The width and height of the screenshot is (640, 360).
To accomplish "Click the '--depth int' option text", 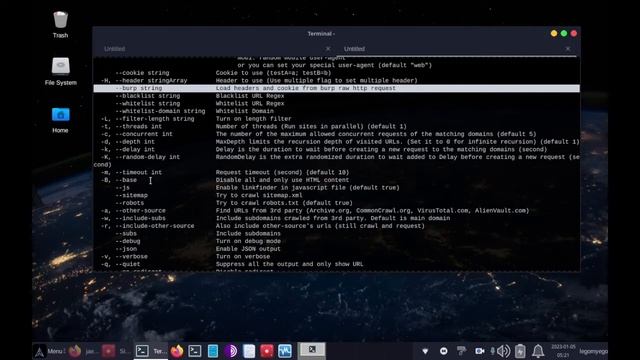I will click(135, 142).
